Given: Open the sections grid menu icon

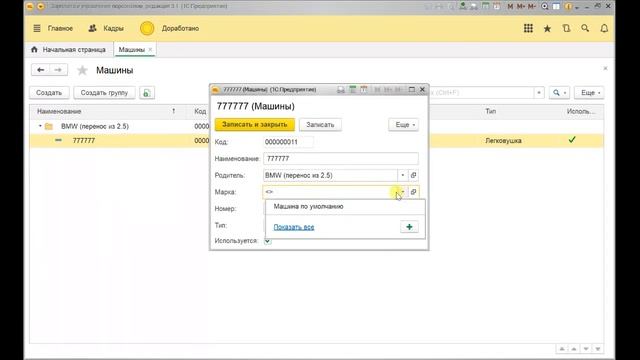Looking at the screenshot, I should click(x=528, y=28).
